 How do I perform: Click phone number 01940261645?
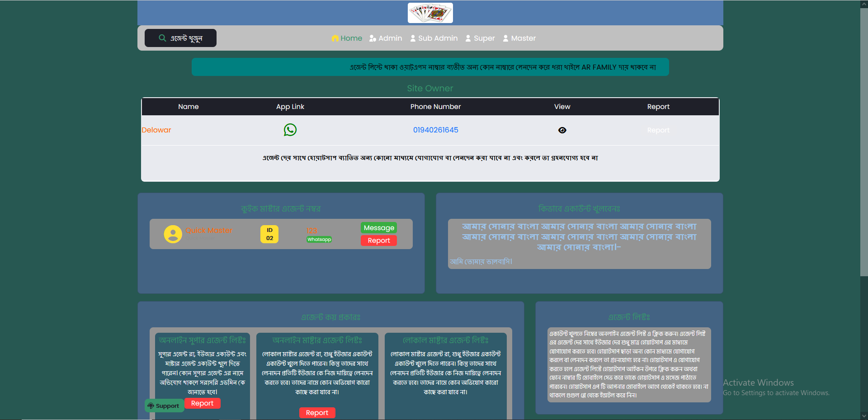pyautogui.click(x=435, y=130)
